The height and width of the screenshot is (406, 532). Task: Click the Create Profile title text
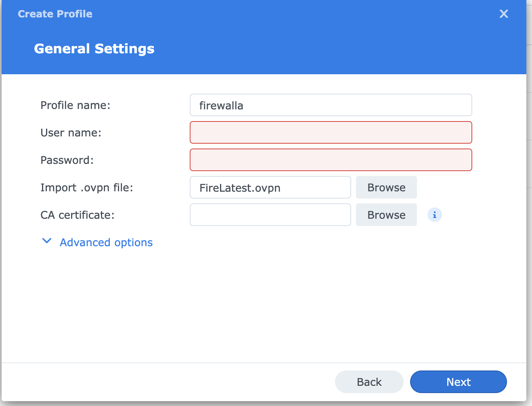[x=55, y=14]
